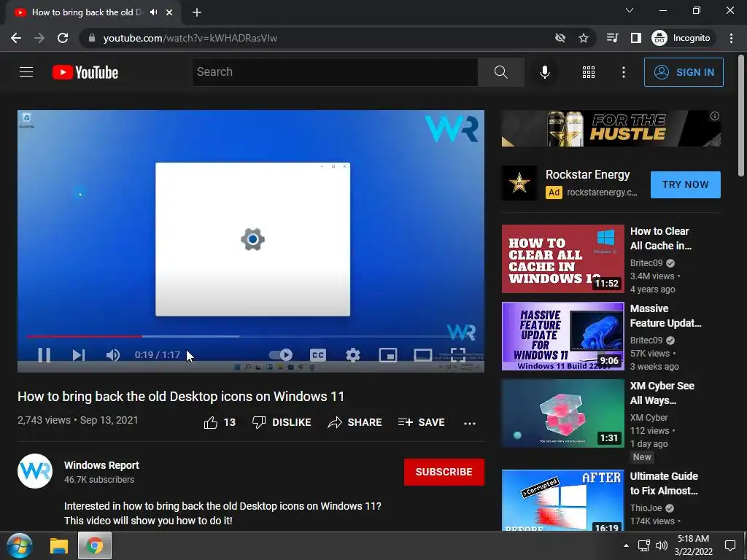Subscribe to Windows Report
Viewport: 747px width, 560px height.
444,472
